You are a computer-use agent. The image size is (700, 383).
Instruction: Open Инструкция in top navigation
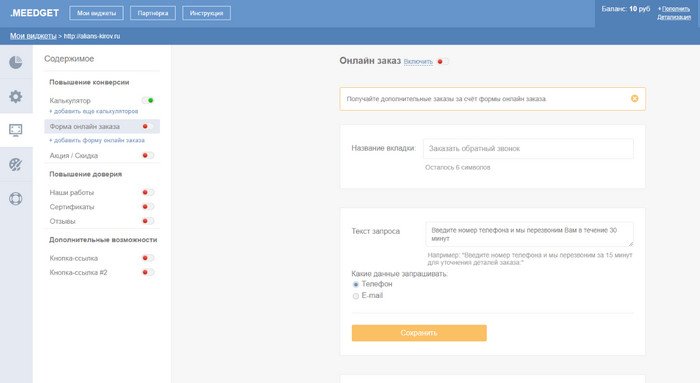tap(206, 13)
